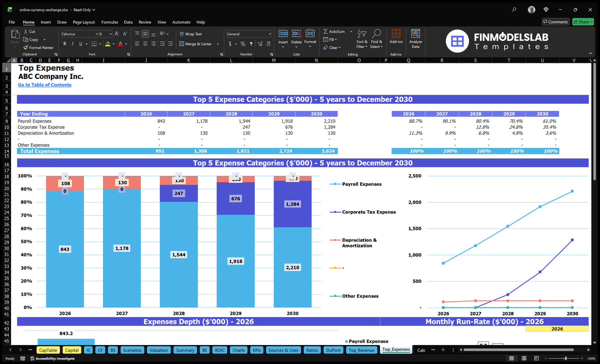Click the Sort & Filter icon

(362, 38)
